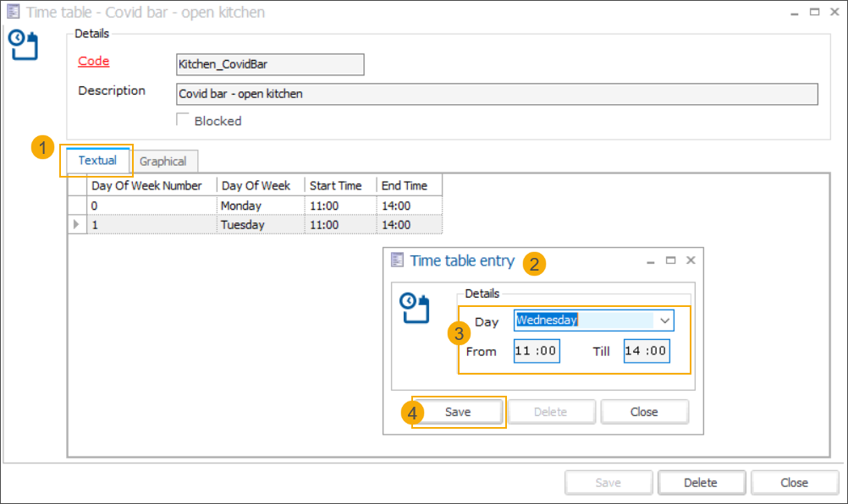Close the Time table entry dialog with X
The width and height of the screenshot is (848, 504).
(691, 260)
